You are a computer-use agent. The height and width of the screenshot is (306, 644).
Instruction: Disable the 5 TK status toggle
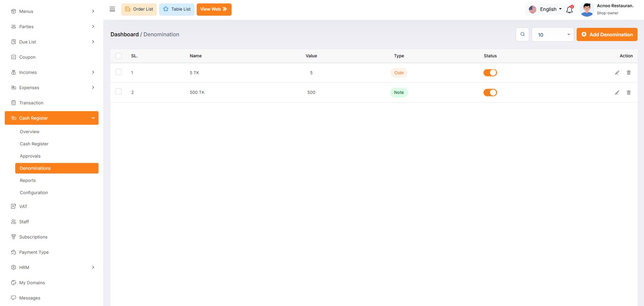tap(490, 73)
